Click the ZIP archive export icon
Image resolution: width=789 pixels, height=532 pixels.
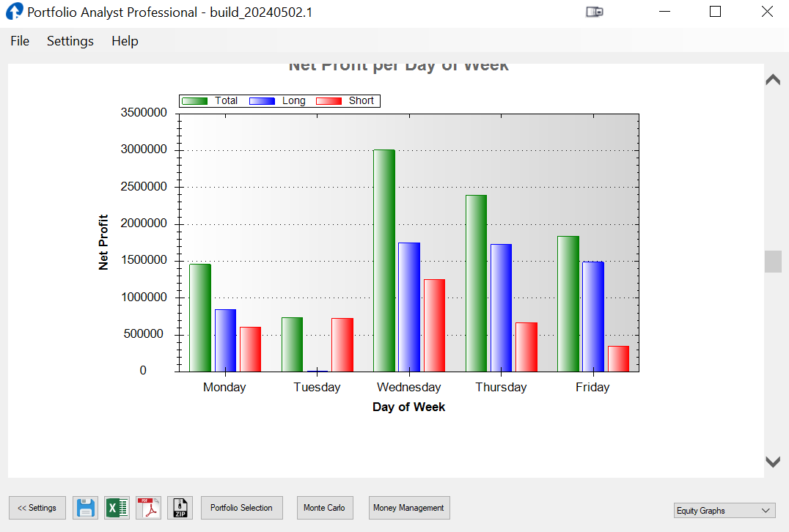180,508
